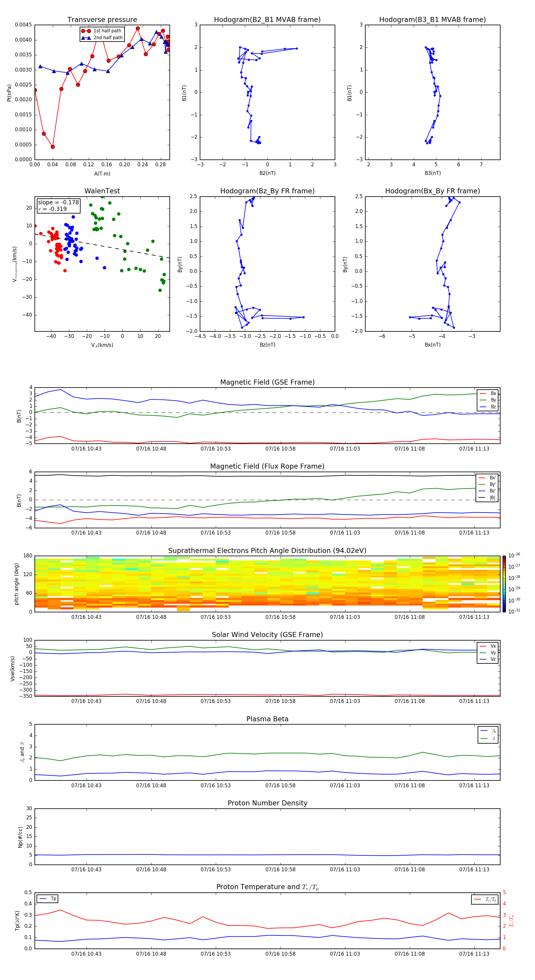
Task: Select "Bz'" in the Flux Rope legend
Action: click(487, 491)
